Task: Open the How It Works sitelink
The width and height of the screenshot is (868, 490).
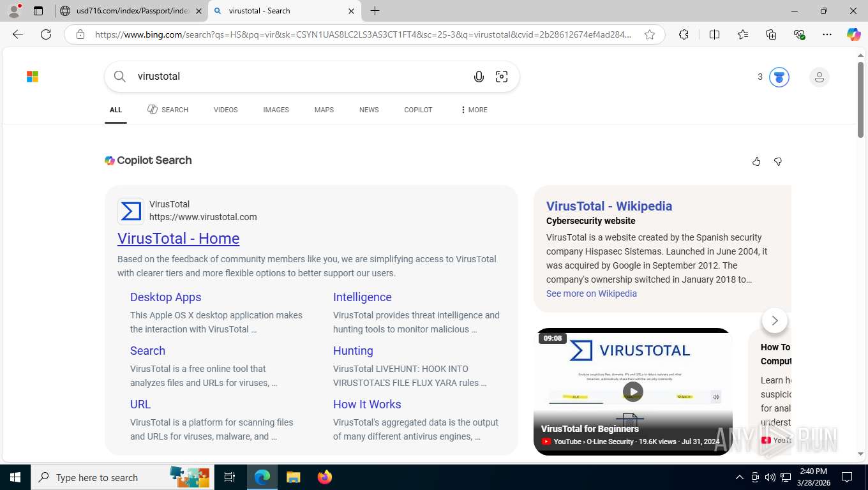Action: click(367, 405)
